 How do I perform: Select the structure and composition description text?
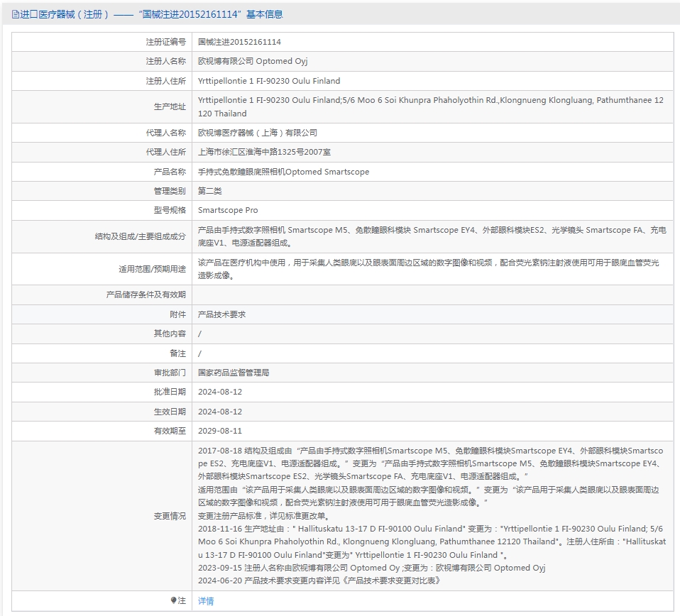tap(432, 236)
